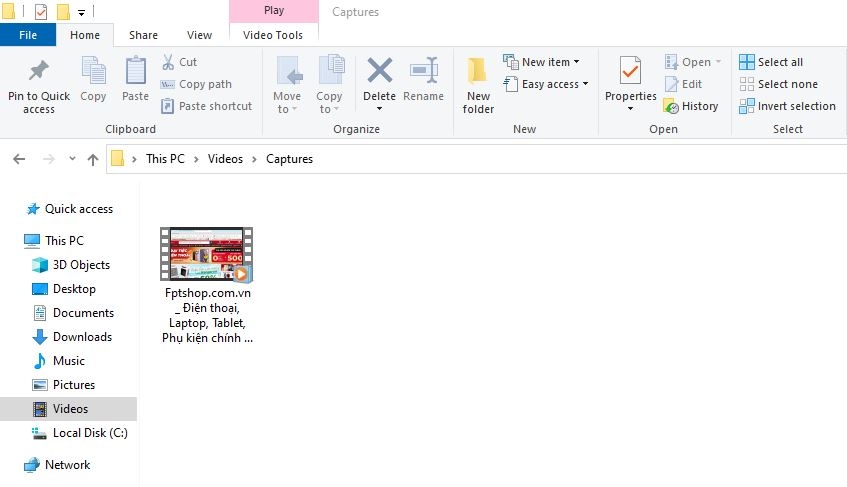Click the Open file icon in ribbon
The image size is (847, 487).
click(x=671, y=62)
